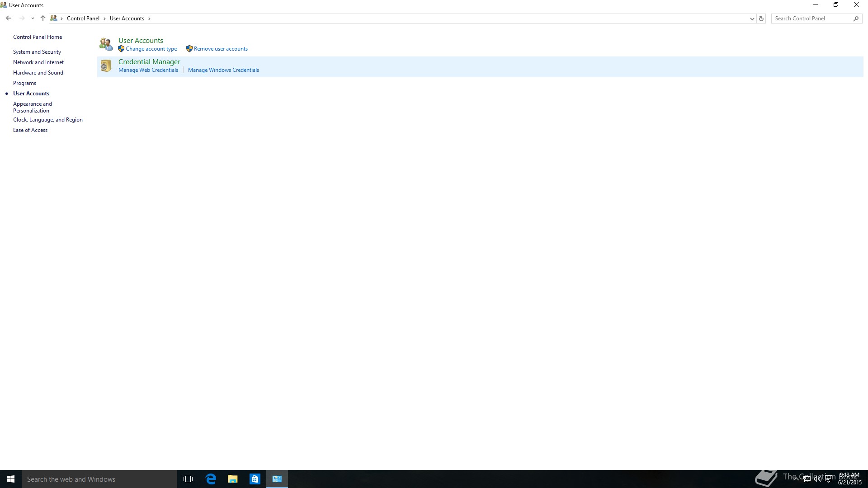Click the Credential Manager safe icon
868x488 pixels.
click(x=106, y=66)
